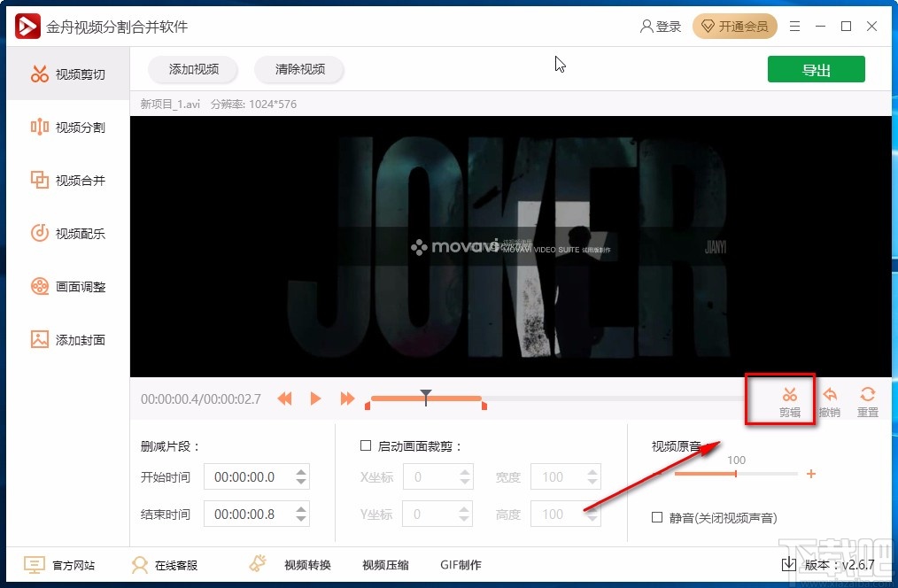
Task: Open the GIF制作 (GIF maker) tool
Action: click(x=461, y=565)
